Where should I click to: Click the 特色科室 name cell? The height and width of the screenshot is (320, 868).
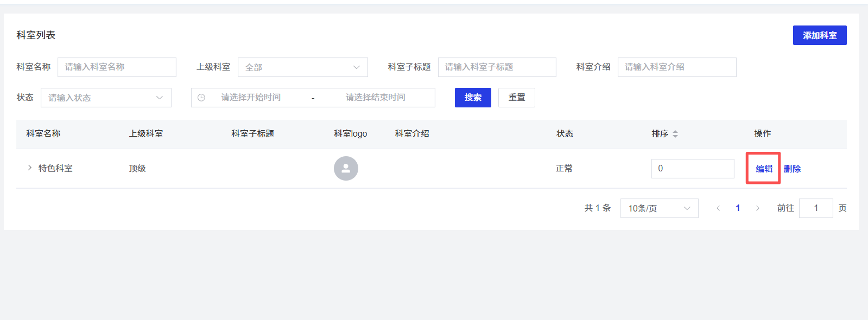click(55, 169)
